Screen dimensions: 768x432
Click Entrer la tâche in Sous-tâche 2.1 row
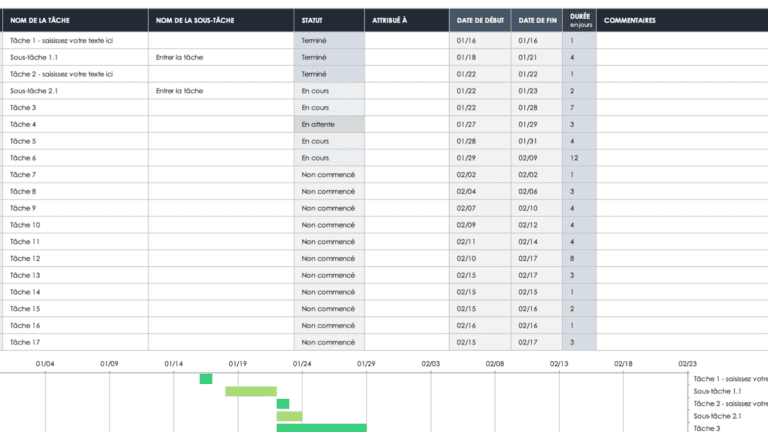[221, 91]
